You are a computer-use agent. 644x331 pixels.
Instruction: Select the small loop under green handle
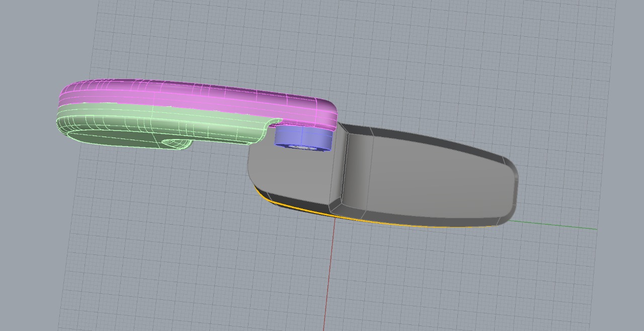176,144
